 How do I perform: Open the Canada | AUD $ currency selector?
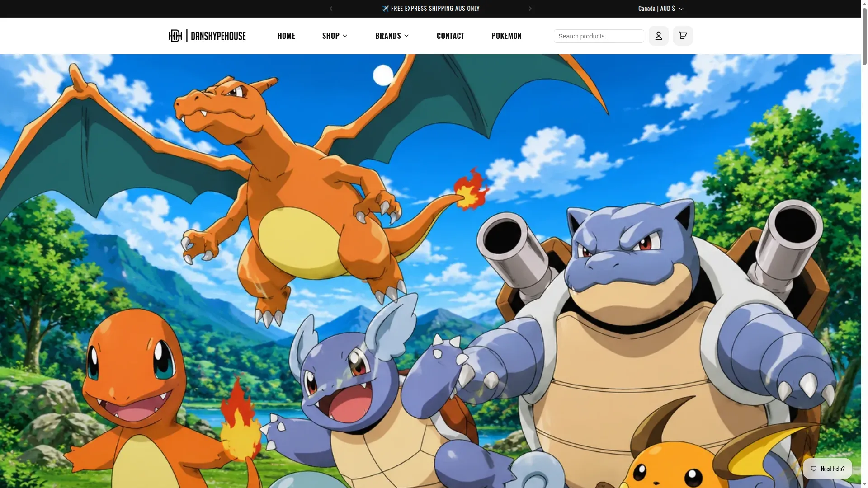tap(661, 9)
